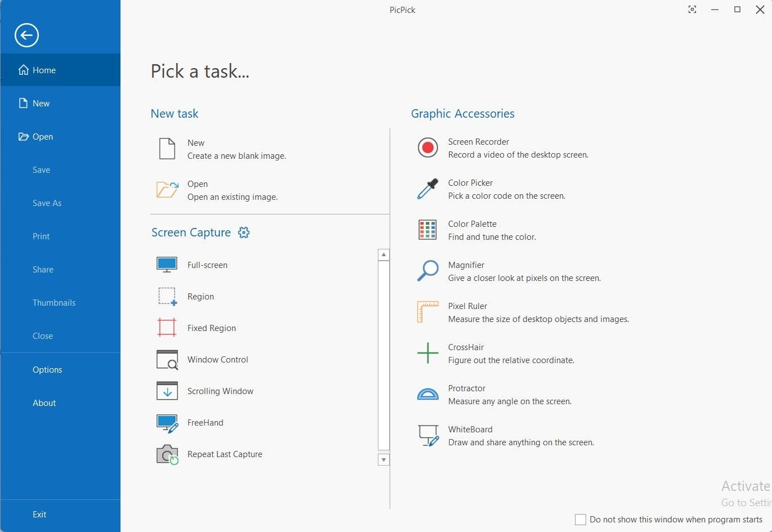
Task: Click the FreeHand monitor-pen icon
Action: pyautogui.click(x=167, y=423)
